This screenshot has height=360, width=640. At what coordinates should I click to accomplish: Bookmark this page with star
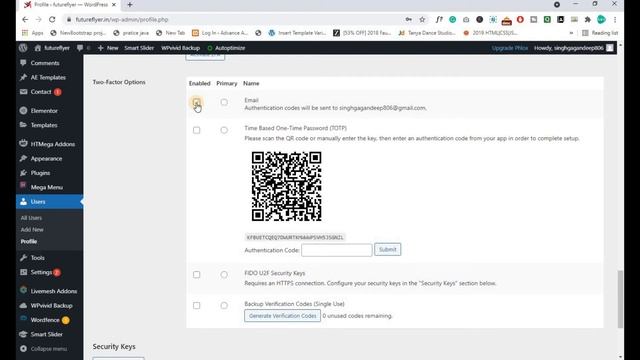422,20
